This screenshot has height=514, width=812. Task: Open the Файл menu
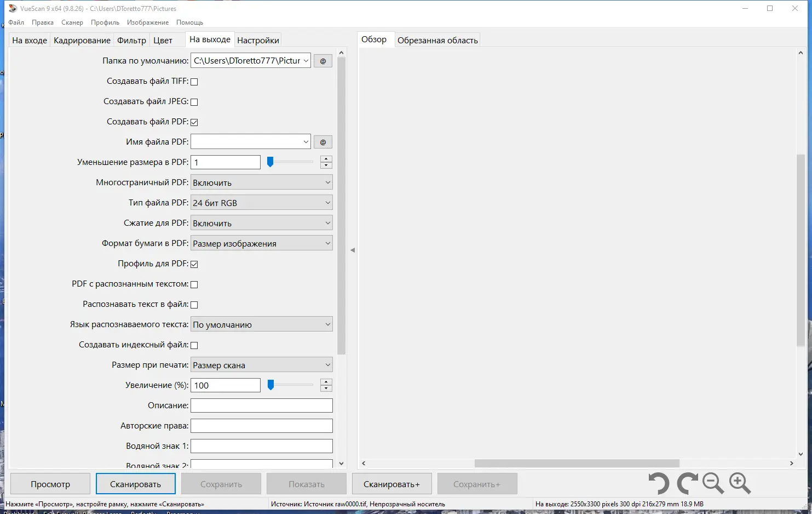pos(16,22)
